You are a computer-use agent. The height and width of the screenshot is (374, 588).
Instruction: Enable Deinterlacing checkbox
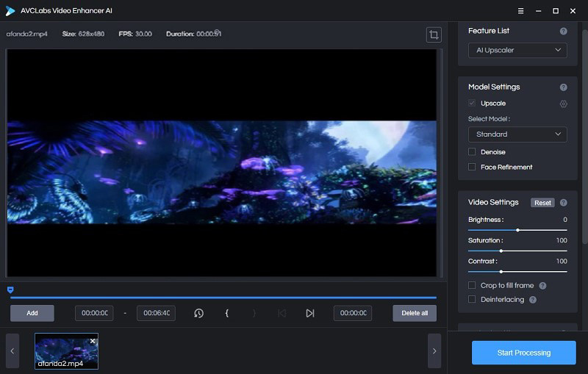pos(472,299)
